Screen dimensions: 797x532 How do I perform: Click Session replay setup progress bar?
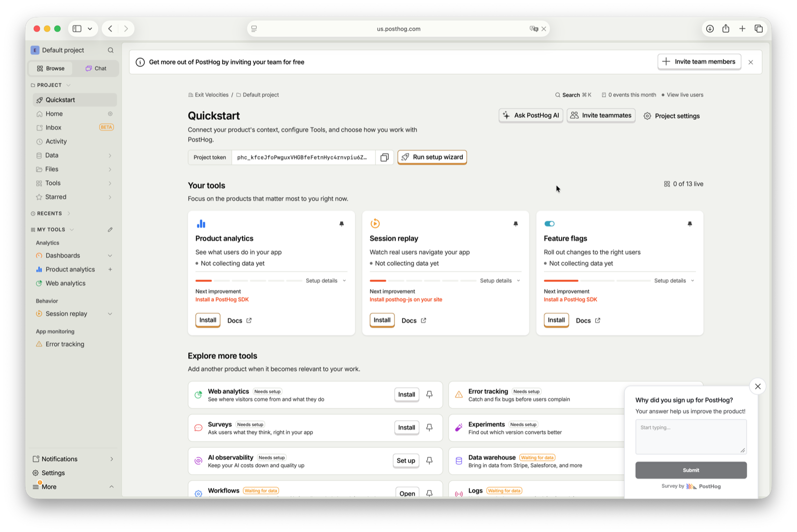pyautogui.click(x=422, y=281)
